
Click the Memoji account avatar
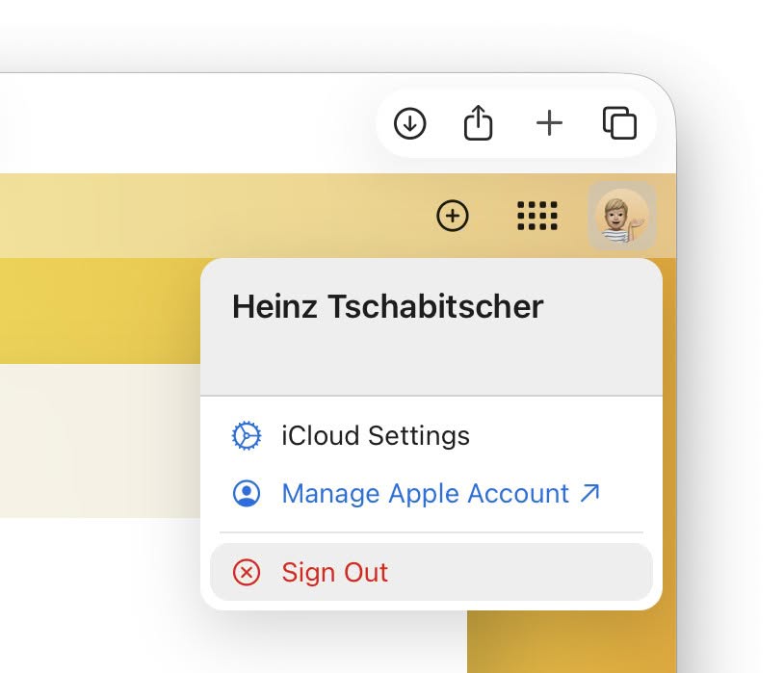click(621, 216)
